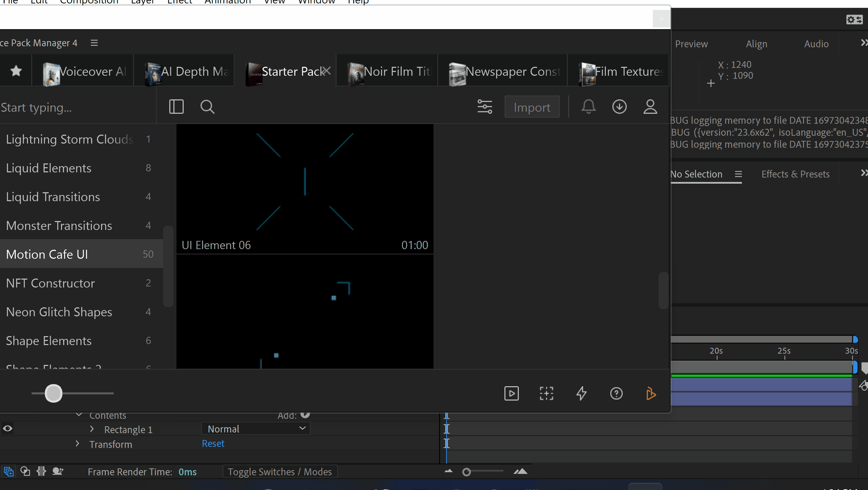Click the help question mark icon

pos(616,393)
